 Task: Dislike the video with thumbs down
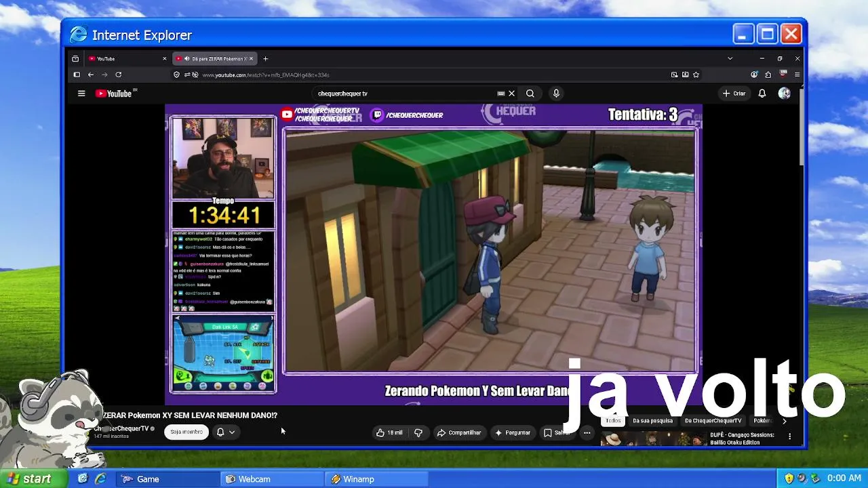418,432
